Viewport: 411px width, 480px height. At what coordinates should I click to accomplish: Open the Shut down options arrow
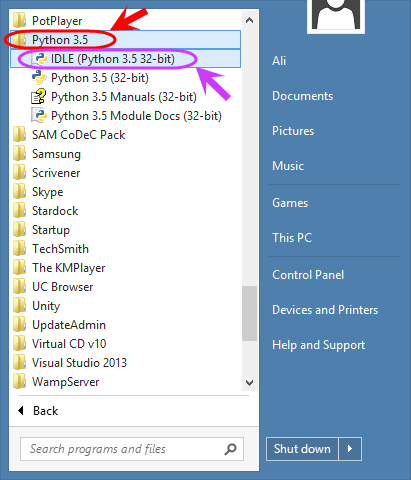[350, 449]
